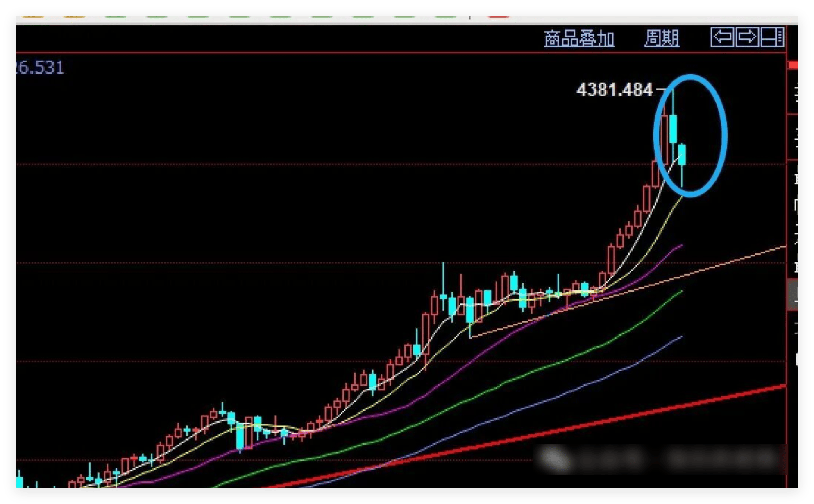This screenshot has width=814, height=504.
Task: Click the 4381.484 high price label
Action: coord(614,90)
